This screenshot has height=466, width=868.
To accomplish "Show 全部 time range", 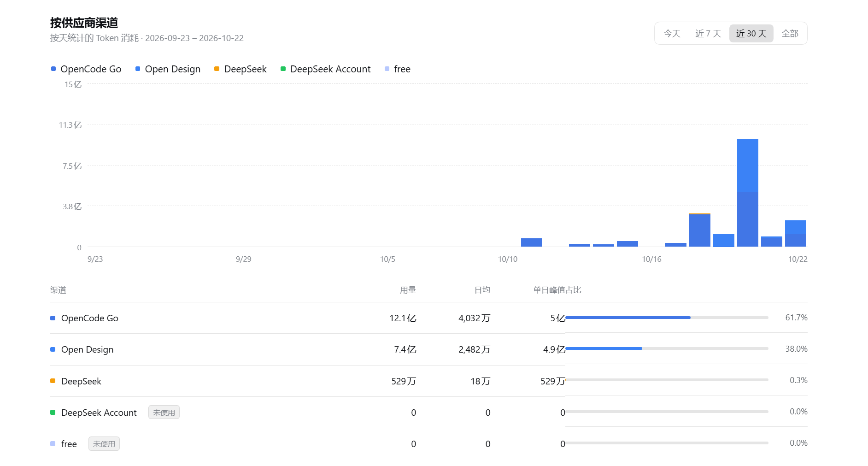I will click(x=790, y=34).
